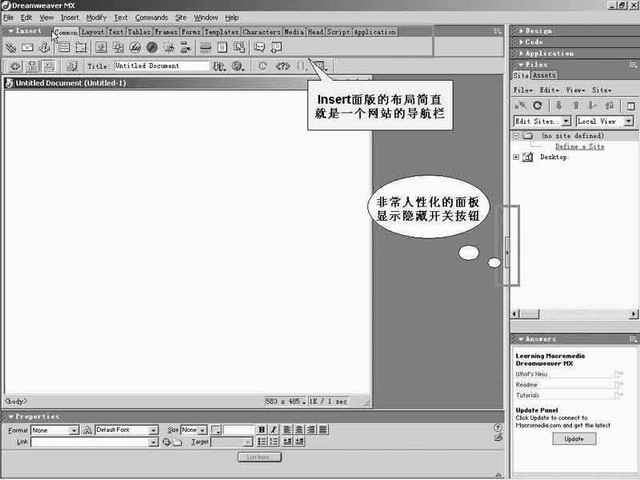The width and height of the screenshot is (640, 480).
Task: Expand the Code panel group
Action: point(531,42)
